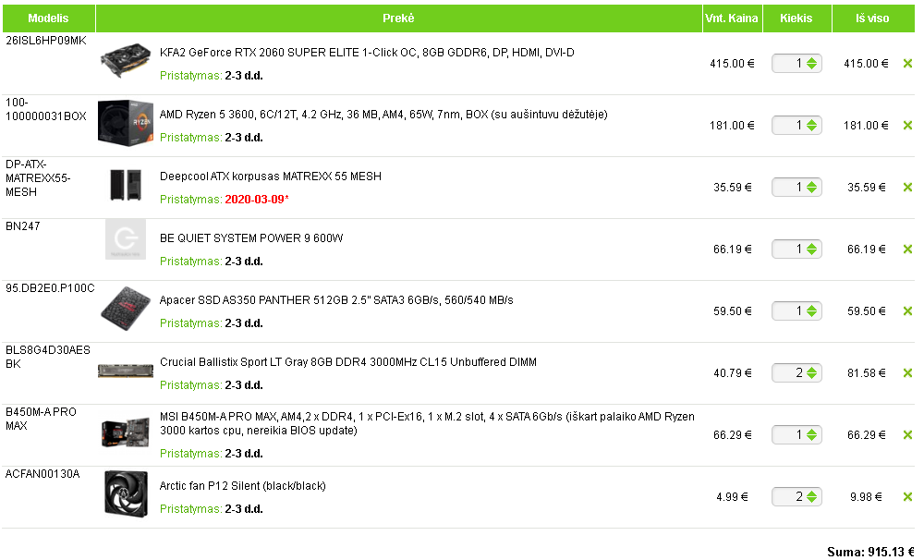The height and width of the screenshot is (560, 924).
Task: Delete Deepcool MATREXX 55 MESH from cart
Action: click(x=907, y=188)
